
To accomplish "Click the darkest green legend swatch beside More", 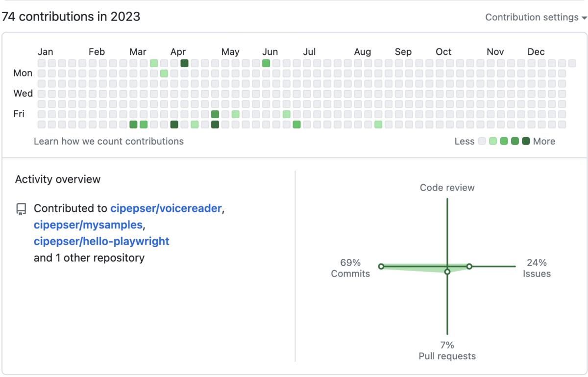I will point(526,141).
